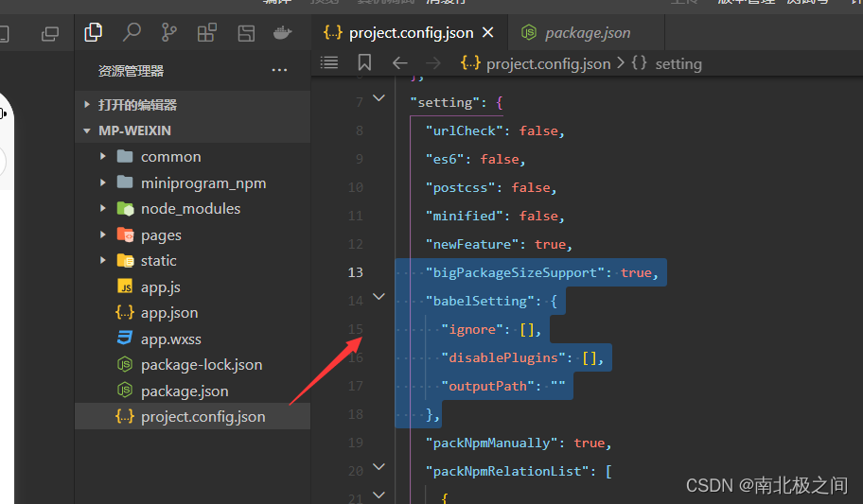Click the braces icon beside app.json
The image size is (863, 504).
coord(124,312)
